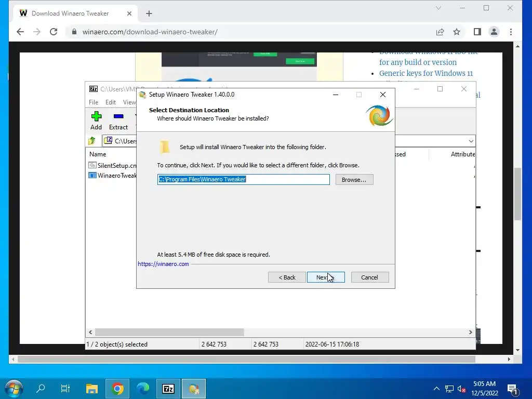Click 7-Zip horizontal scrollbar left arrow
Screen dimensions: 532x399
pos(90,332)
